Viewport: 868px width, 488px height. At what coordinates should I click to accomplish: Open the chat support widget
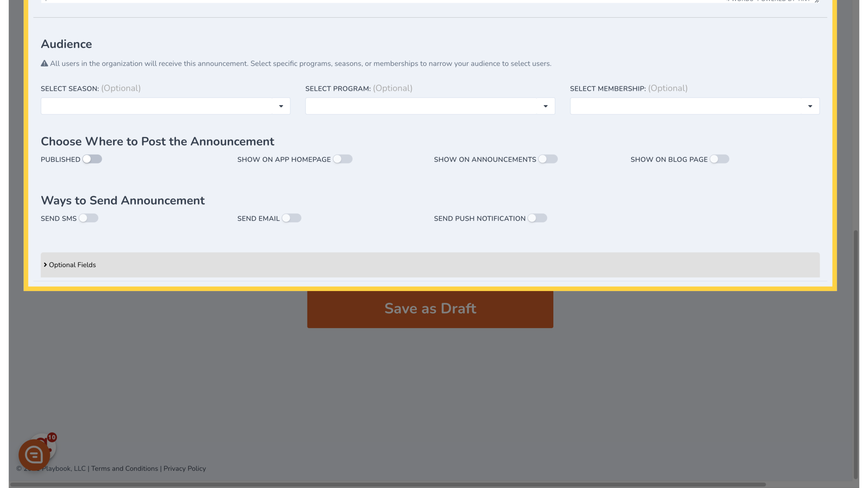click(x=34, y=455)
